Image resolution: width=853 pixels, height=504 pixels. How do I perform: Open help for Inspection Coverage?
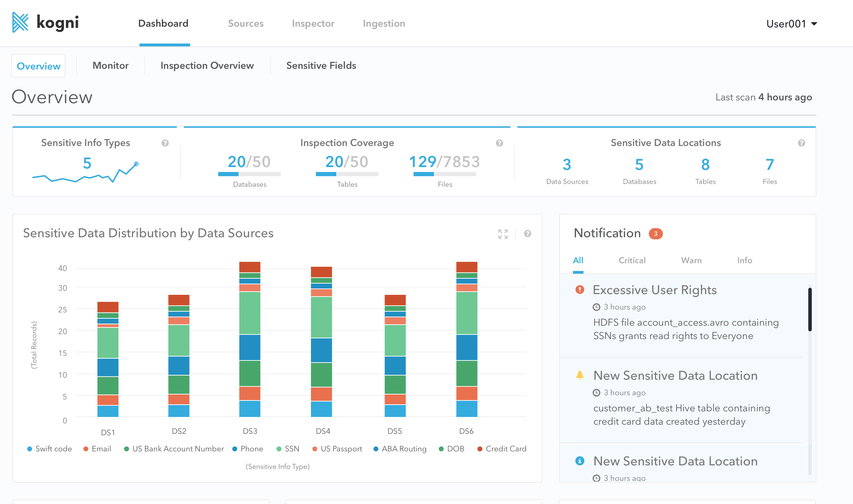coord(499,143)
